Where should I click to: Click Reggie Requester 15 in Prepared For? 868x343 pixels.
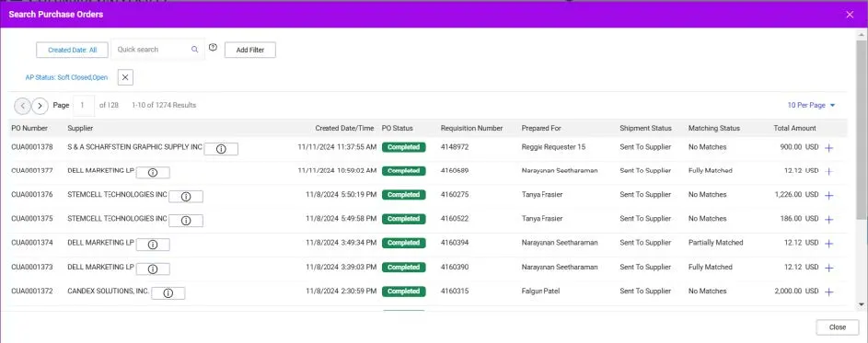[553, 147]
